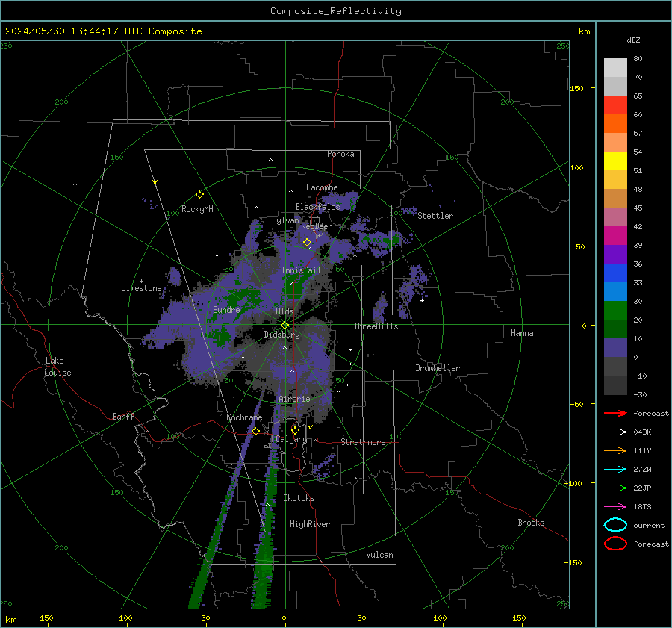The width and height of the screenshot is (672, 628).
Task: Pick the yellow 51–54 dBZ color swatch
Action: [615, 161]
